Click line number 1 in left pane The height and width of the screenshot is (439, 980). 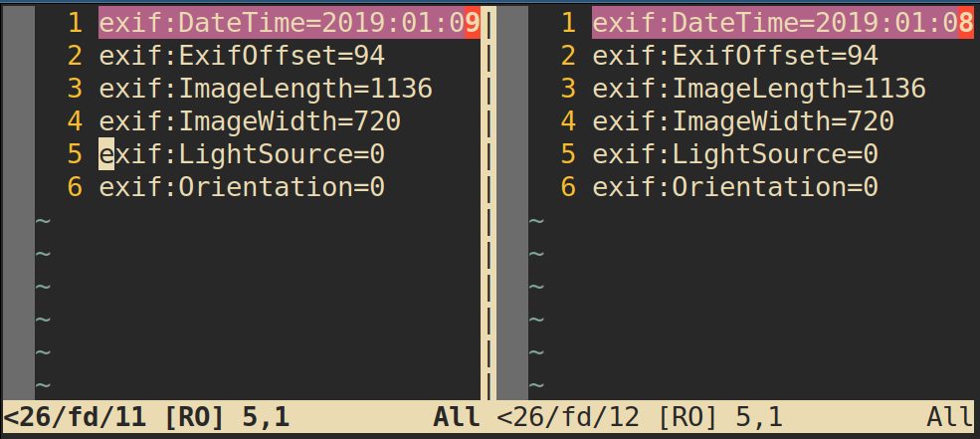pyautogui.click(x=75, y=23)
